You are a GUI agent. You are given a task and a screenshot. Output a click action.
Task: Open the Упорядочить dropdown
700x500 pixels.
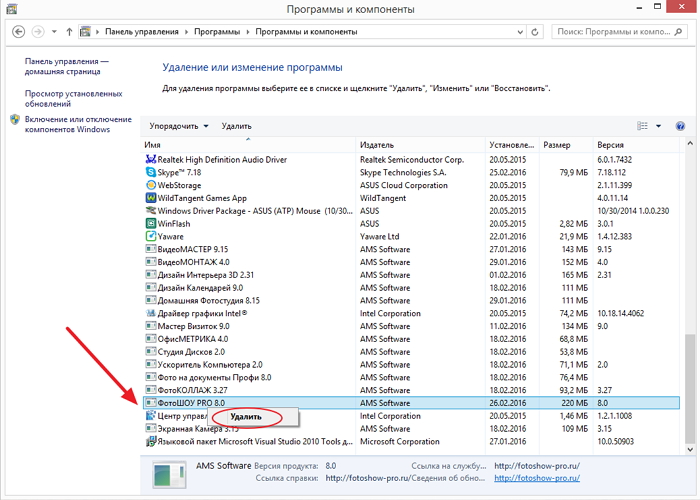[x=179, y=126]
